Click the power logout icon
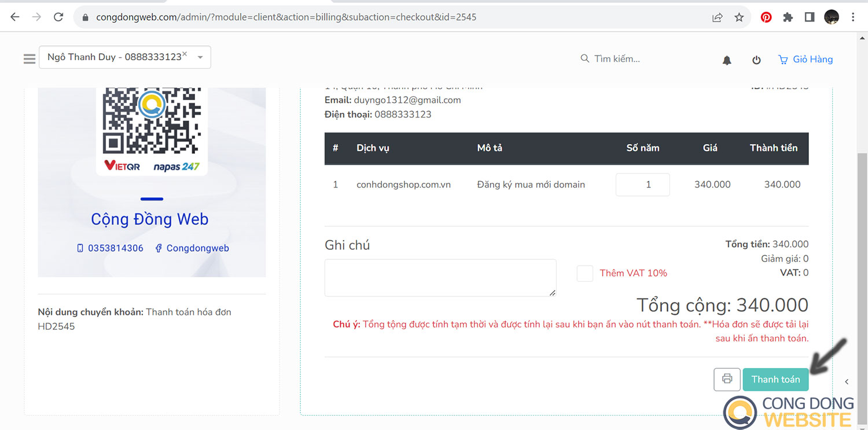 [x=756, y=60]
